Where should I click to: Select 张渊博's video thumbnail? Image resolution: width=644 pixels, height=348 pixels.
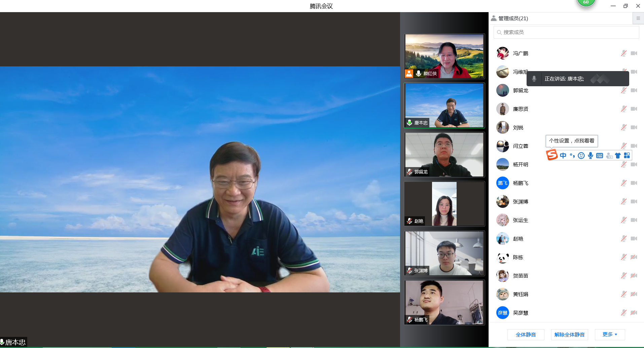(444, 253)
